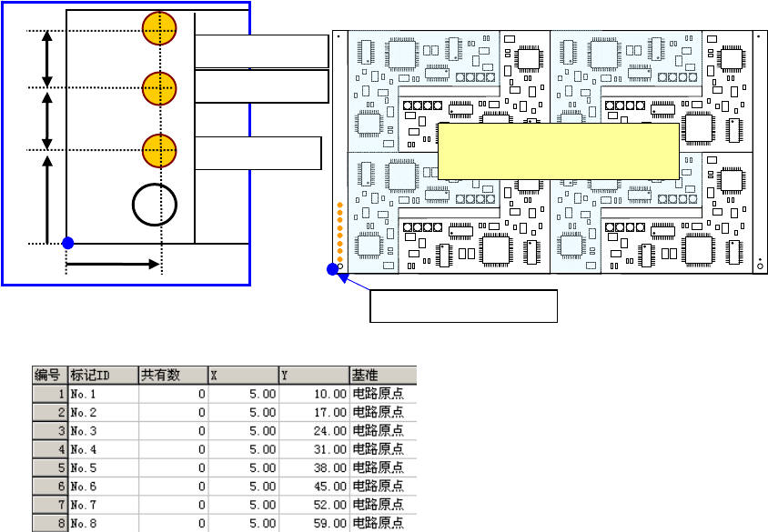Click the large yellow rectangle on the PCB
The width and height of the screenshot is (768, 532).
(559, 151)
